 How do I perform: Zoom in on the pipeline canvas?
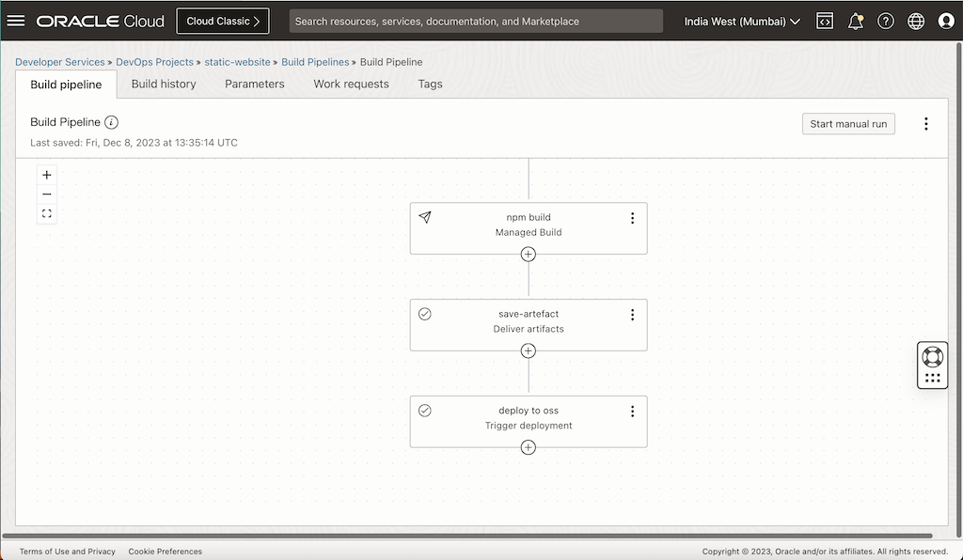coord(46,175)
